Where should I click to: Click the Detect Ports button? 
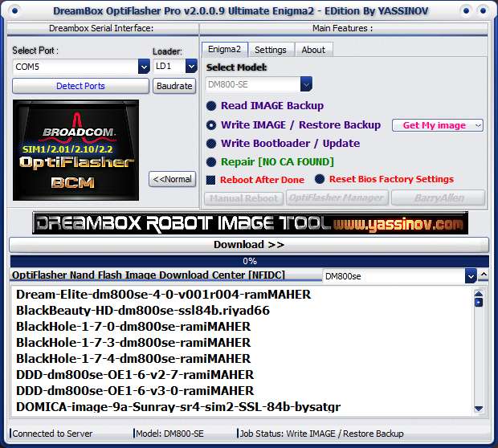(x=80, y=86)
